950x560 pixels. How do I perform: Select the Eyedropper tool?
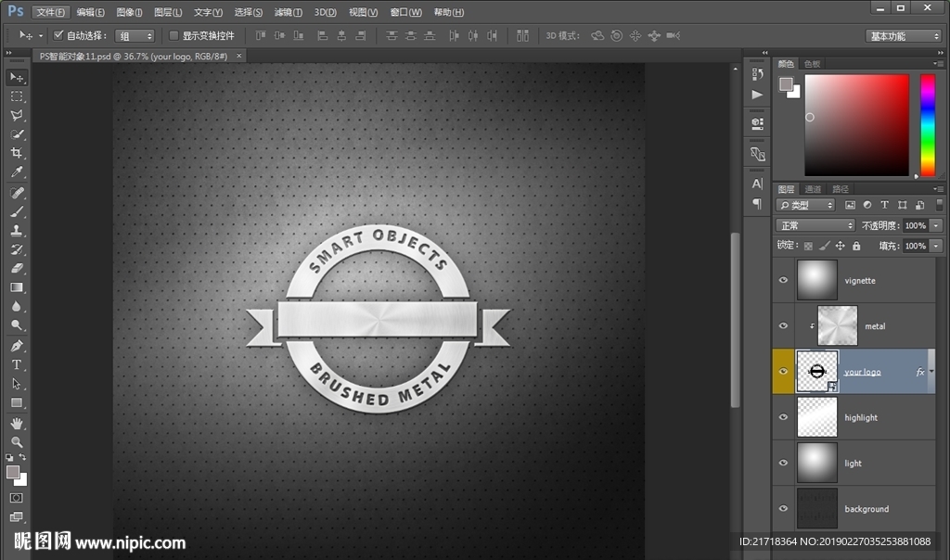pos(17,172)
